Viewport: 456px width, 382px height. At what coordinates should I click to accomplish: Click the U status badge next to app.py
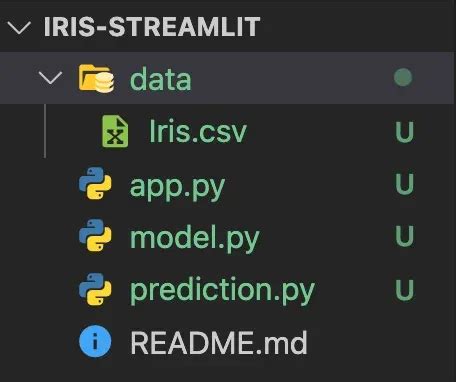click(x=405, y=183)
